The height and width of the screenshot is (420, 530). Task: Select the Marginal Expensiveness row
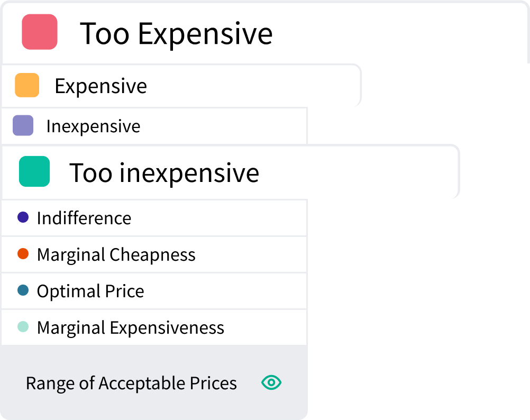154,327
